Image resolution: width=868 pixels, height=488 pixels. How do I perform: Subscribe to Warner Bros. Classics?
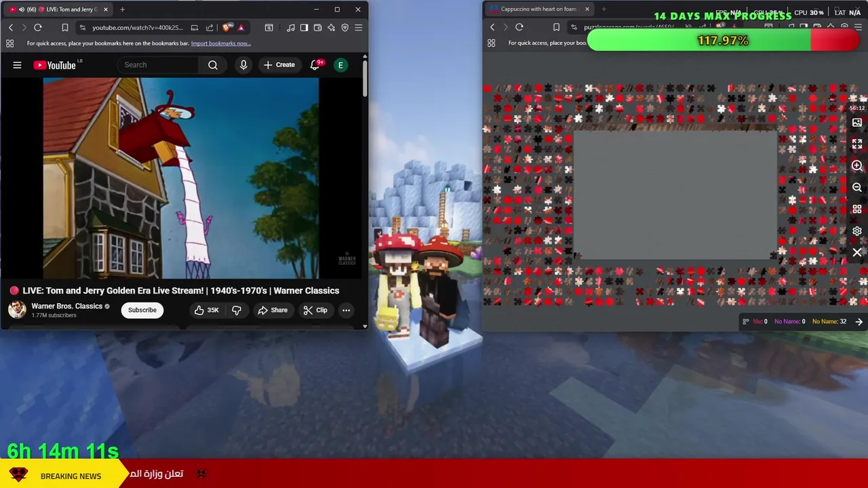[x=142, y=310]
